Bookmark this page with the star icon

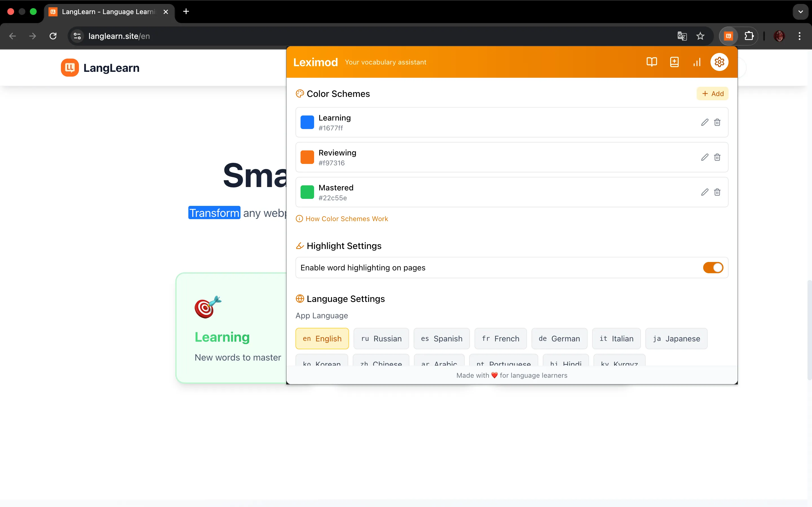tap(700, 36)
